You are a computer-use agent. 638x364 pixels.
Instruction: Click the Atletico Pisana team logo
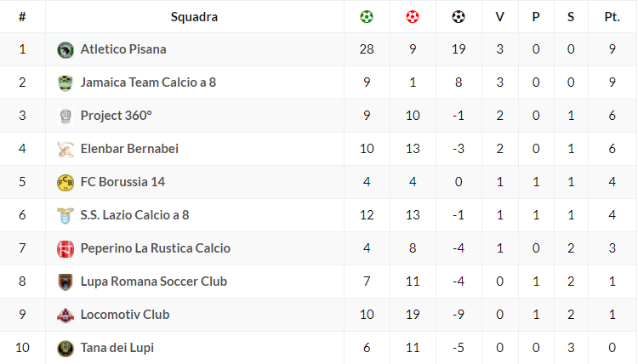point(66,49)
